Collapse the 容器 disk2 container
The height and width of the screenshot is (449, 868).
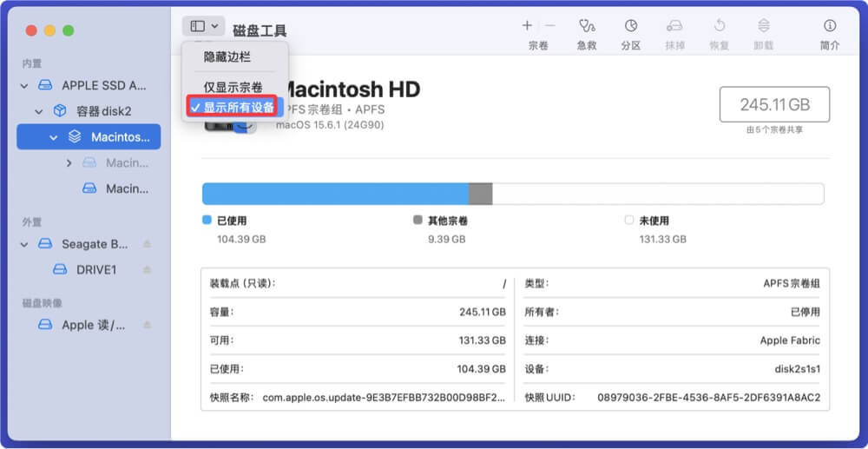pyautogui.click(x=39, y=111)
